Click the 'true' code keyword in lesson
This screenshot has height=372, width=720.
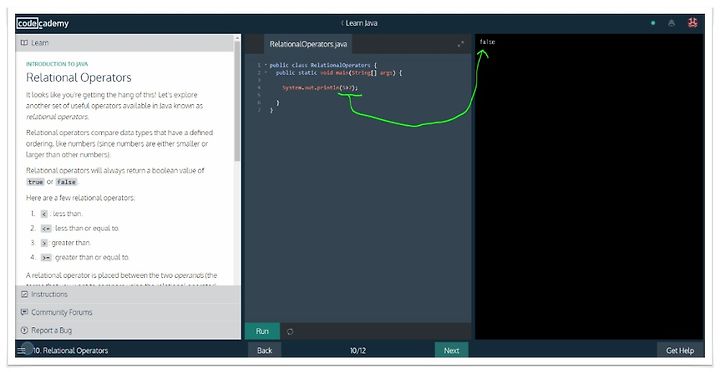35,182
